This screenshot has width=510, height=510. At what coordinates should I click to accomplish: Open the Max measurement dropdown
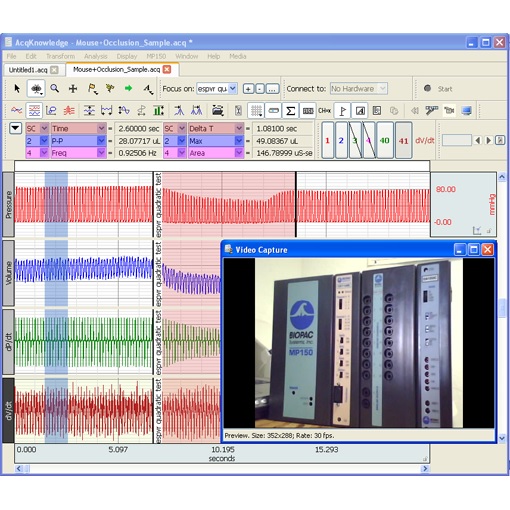pyautogui.click(x=239, y=141)
